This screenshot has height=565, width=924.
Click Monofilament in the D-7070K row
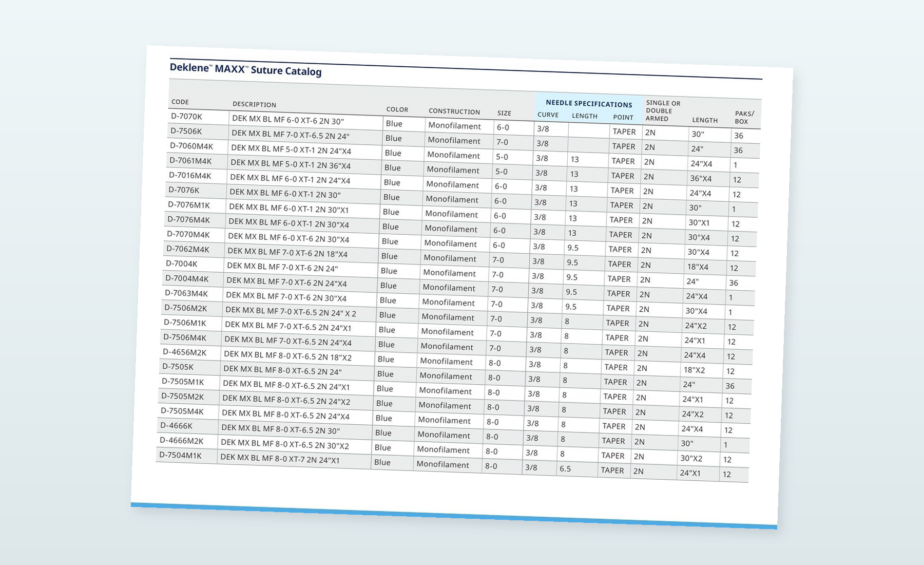click(455, 126)
